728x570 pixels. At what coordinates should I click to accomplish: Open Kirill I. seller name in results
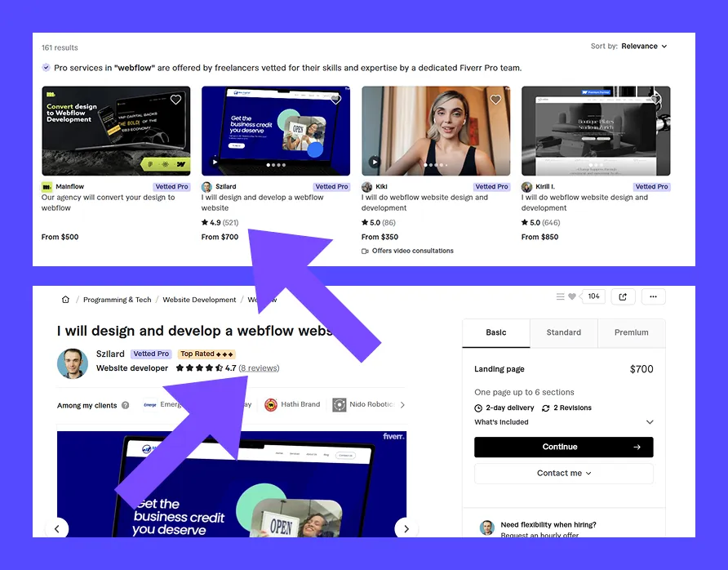tap(545, 186)
